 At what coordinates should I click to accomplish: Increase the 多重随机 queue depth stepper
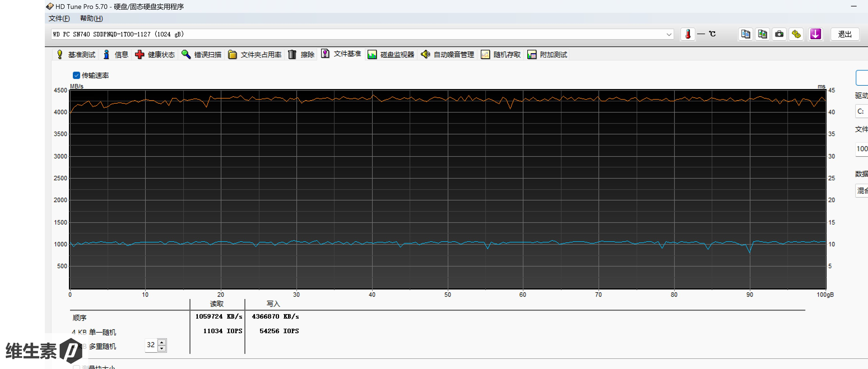click(162, 342)
